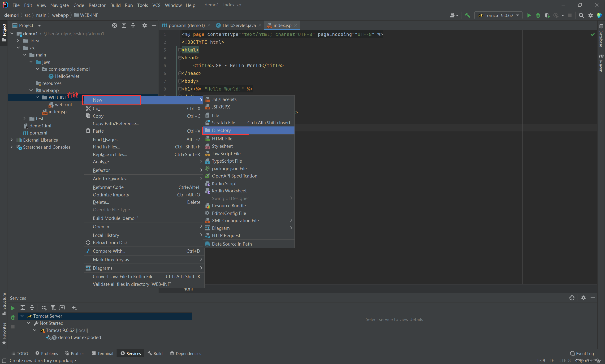The width and height of the screenshot is (605, 364).
Task: Open the Terminal tool window button
Action: 103,353
